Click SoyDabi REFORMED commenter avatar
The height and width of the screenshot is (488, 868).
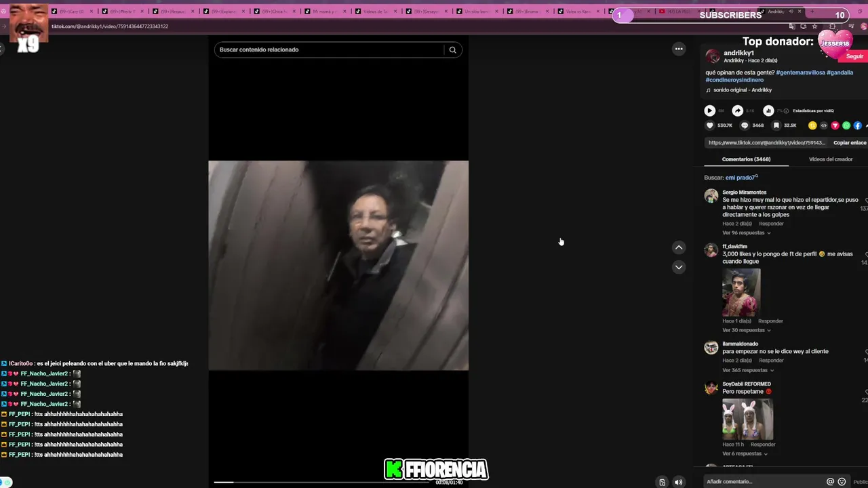[x=711, y=388]
